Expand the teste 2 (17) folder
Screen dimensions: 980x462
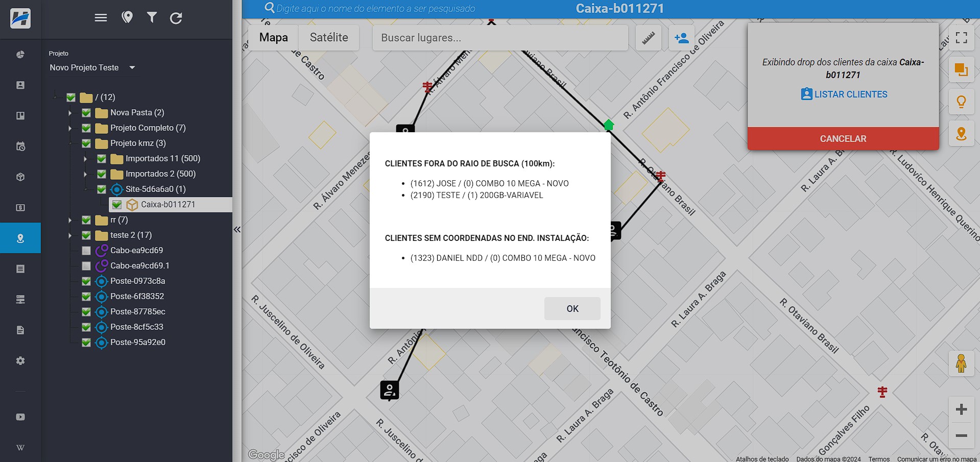70,235
